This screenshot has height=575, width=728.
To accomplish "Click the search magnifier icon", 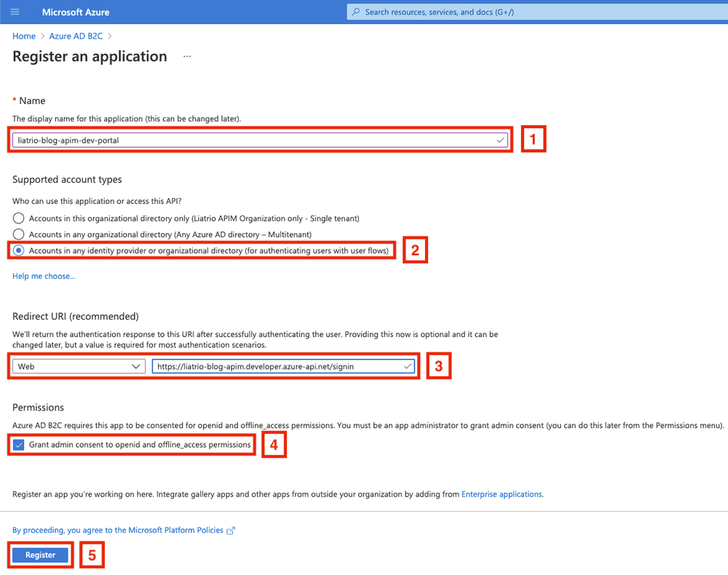I will point(356,12).
